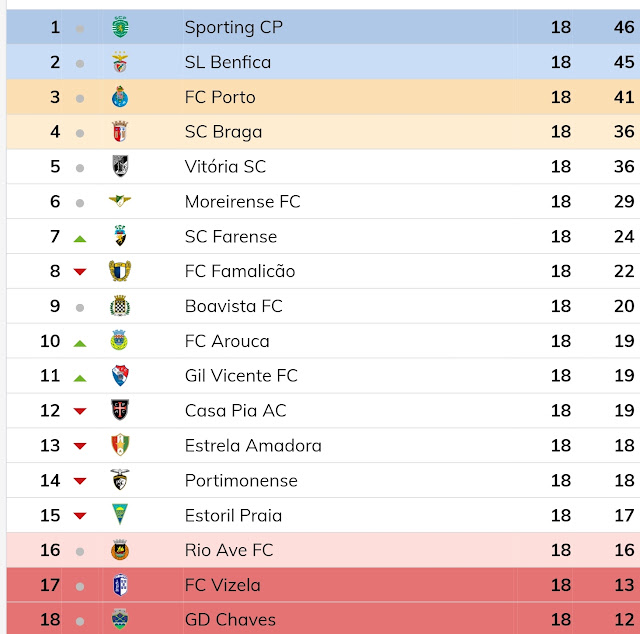
Task: Click the Rio Ave FC crest
Action: coord(120,550)
